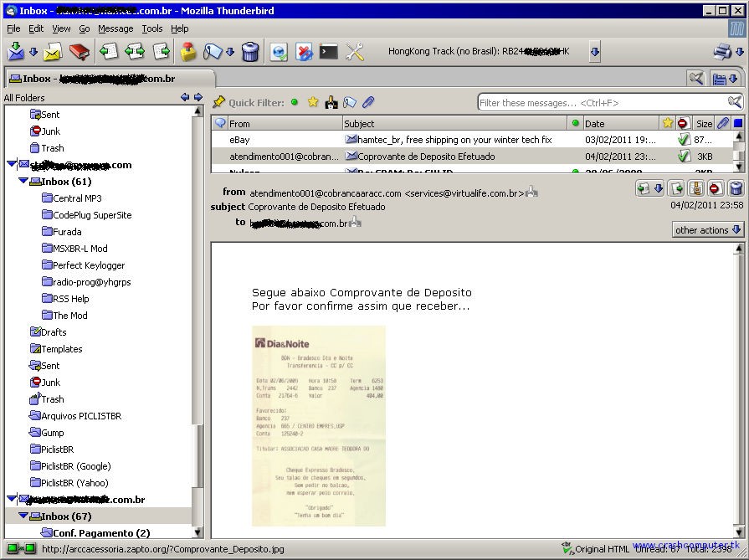
Task: Open the header reply dropdown arrow
Action: pos(659,188)
